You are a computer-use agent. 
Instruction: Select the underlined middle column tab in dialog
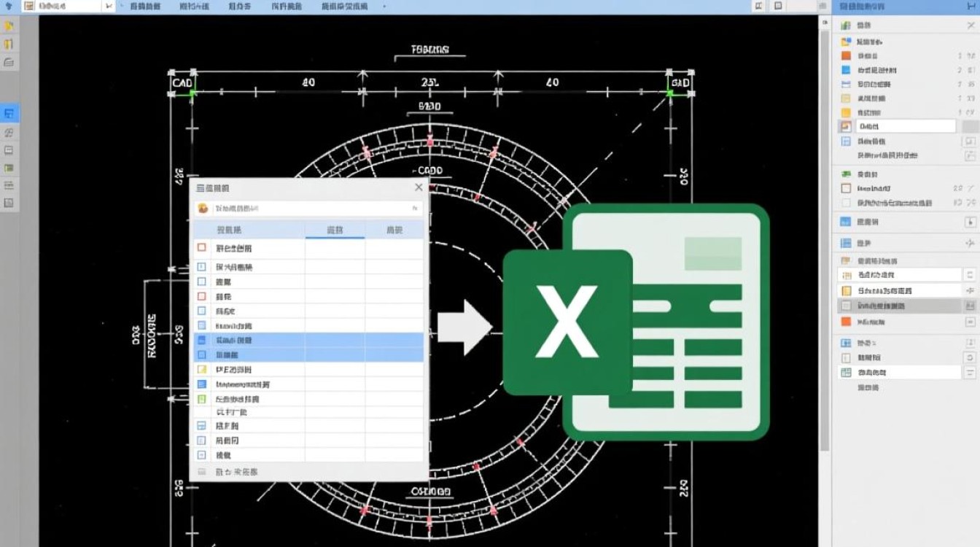(335, 230)
